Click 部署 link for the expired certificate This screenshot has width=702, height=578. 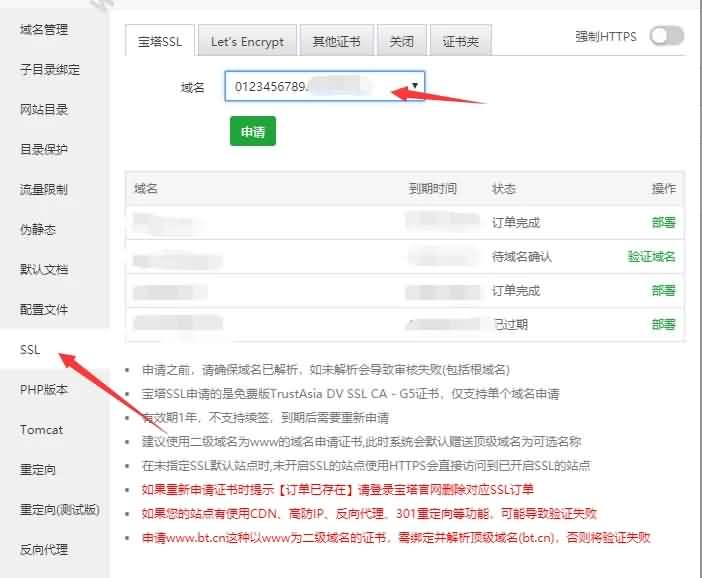tap(663, 324)
